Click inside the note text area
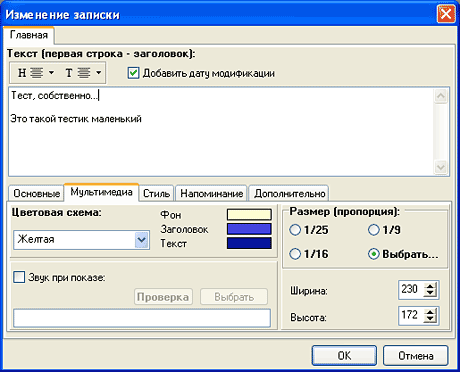The width and height of the screenshot is (460, 372). click(x=221, y=132)
